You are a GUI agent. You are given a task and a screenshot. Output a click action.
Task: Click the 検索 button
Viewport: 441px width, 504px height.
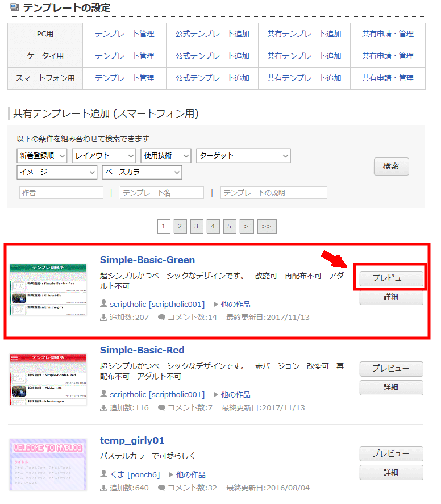click(391, 166)
